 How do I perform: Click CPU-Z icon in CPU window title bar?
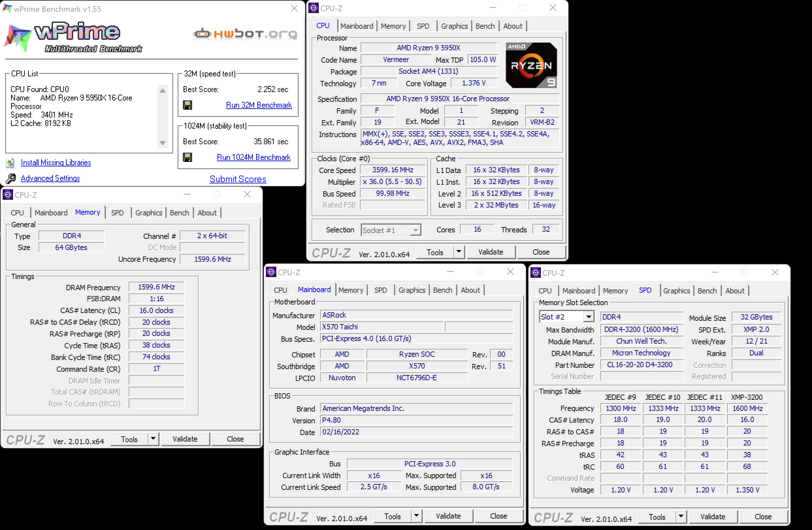pos(313,8)
